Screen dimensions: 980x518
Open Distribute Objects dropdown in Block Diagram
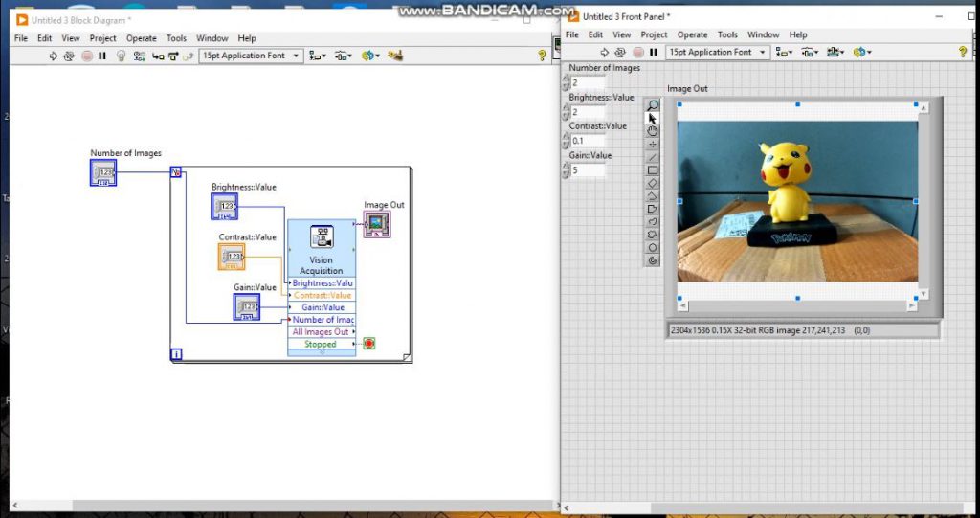(x=344, y=56)
